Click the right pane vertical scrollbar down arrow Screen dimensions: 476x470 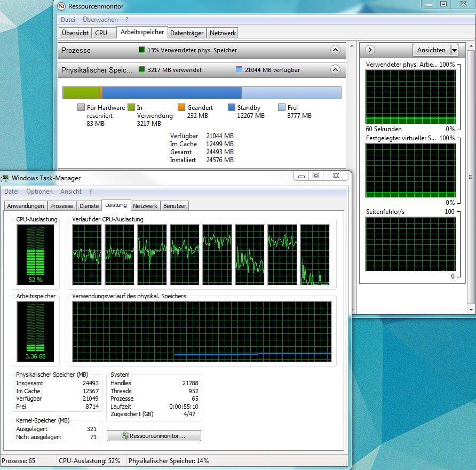[471, 310]
